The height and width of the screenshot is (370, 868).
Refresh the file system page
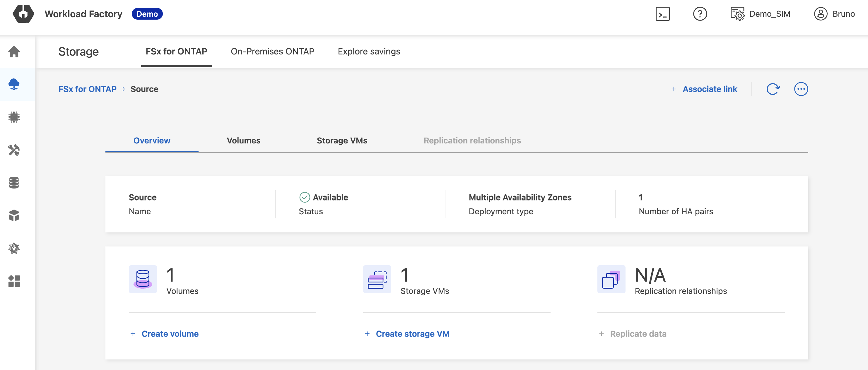pos(773,89)
